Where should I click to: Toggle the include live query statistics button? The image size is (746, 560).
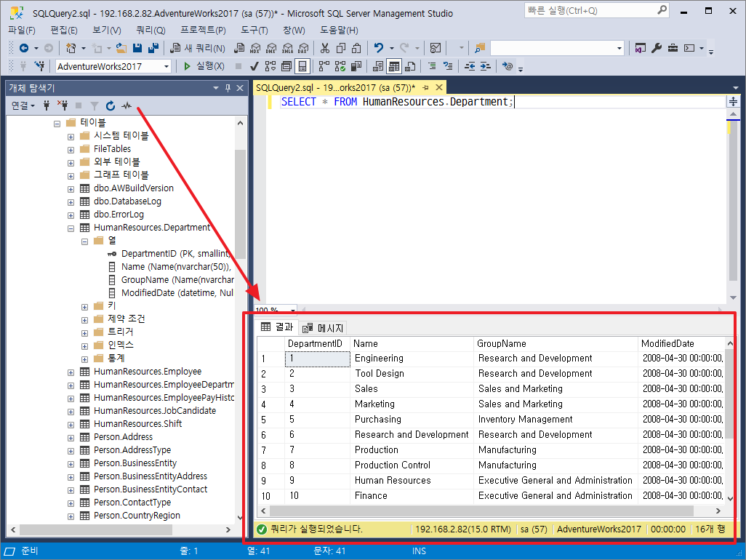[340, 66]
